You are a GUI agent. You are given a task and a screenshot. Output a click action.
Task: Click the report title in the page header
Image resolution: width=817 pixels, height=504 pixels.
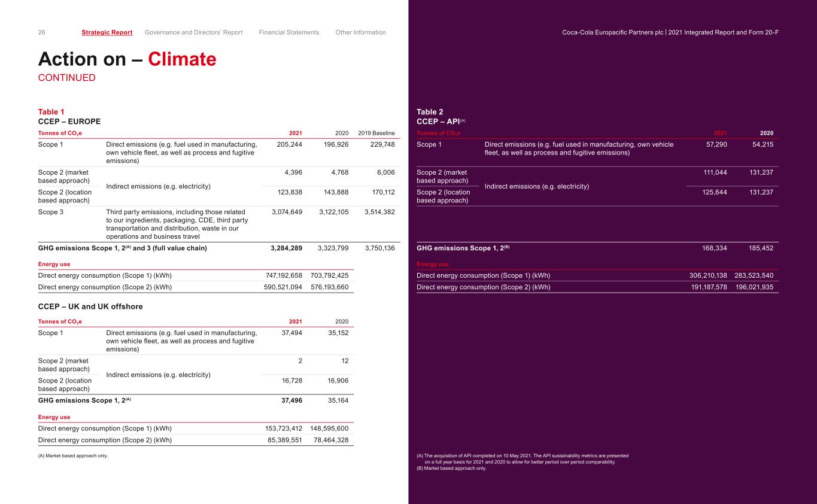pyautogui.click(x=670, y=32)
